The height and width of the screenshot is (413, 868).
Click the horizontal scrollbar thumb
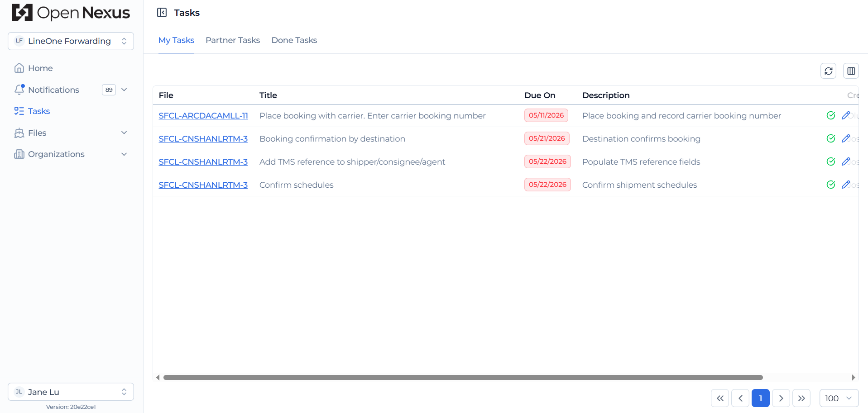coord(463,377)
